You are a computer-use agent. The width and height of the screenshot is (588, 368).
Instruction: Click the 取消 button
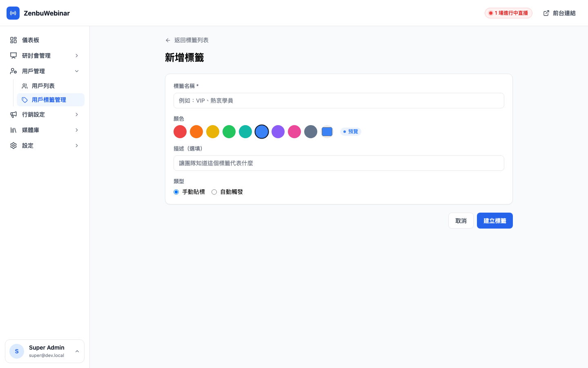coord(461,220)
